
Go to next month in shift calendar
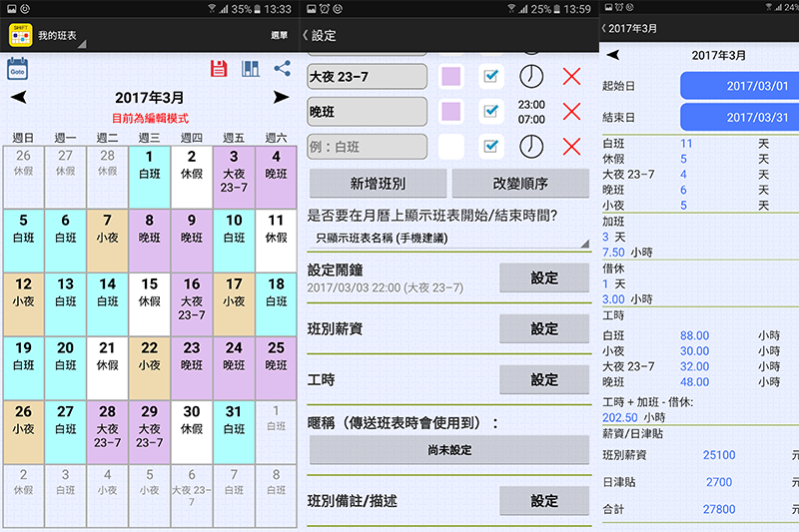pos(281,97)
